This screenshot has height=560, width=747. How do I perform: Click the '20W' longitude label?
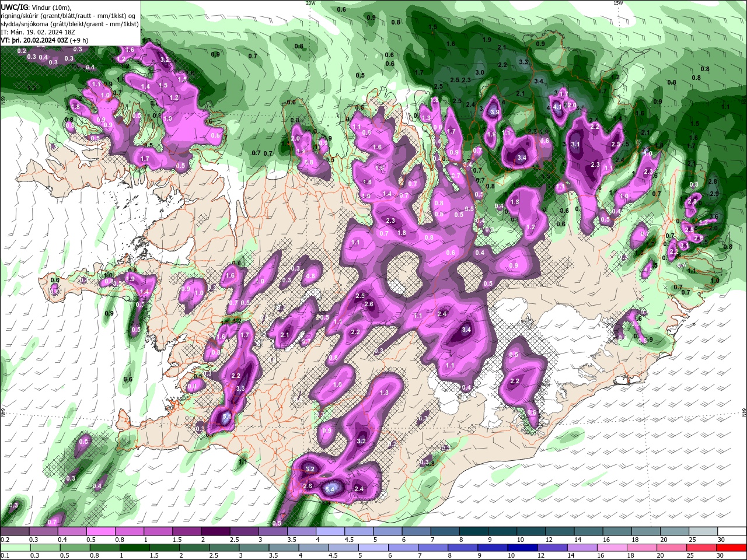[311, 3]
